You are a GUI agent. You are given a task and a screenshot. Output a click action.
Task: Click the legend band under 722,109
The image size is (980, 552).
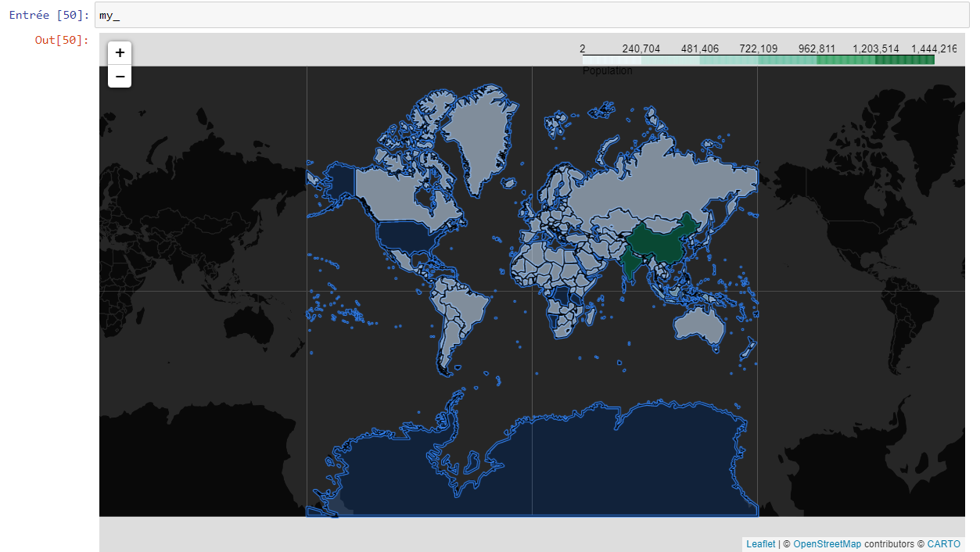click(788, 59)
